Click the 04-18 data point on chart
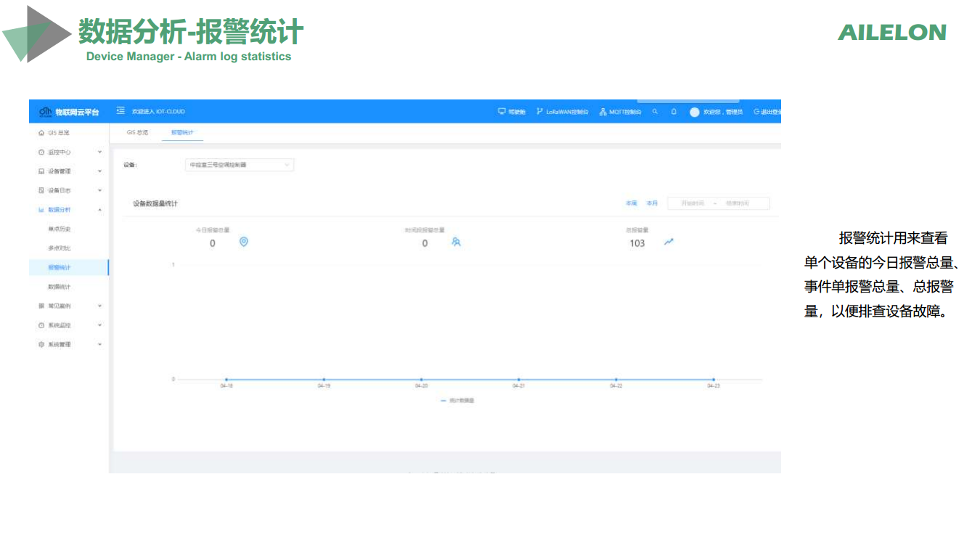Image resolution: width=980 pixels, height=551 pixels. 226,379
